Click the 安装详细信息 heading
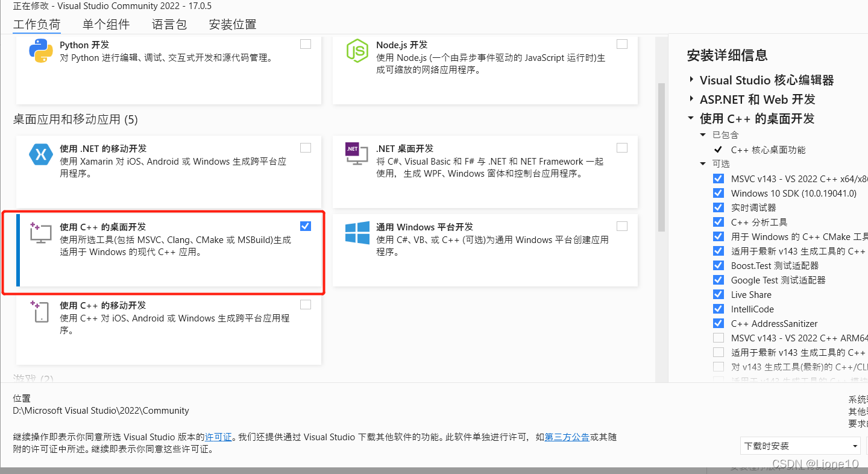The width and height of the screenshot is (868, 474). click(728, 56)
